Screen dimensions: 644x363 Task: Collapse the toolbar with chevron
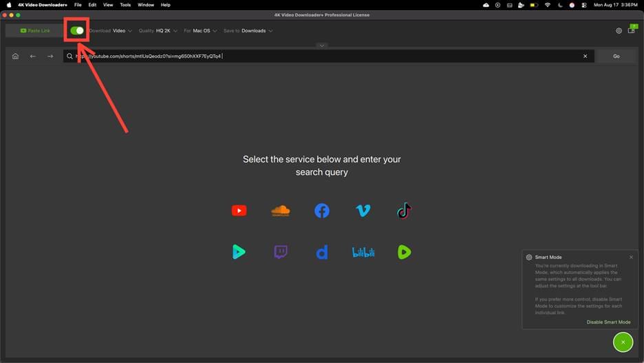coord(322,45)
